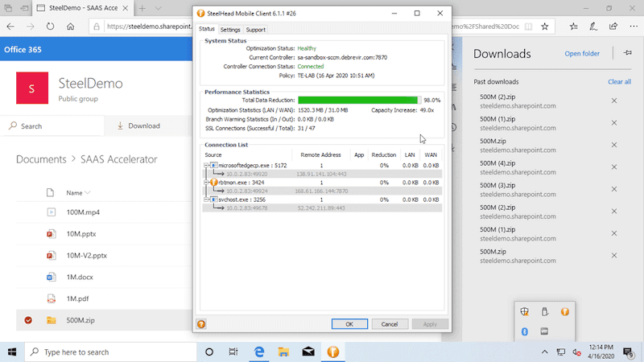
Task: Click Cancel in the SteelHead dialog
Action: pyautogui.click(x=390, y=324)
